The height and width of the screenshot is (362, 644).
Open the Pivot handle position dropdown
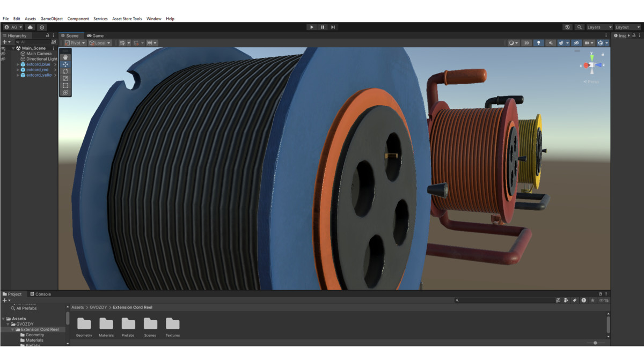tap(75, 43)
